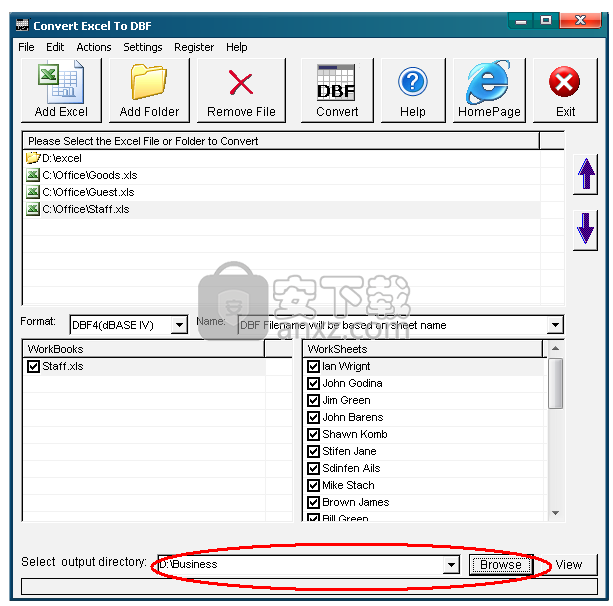
Task: Click the WorkSheets column header
Action: [x=423, y=349]
